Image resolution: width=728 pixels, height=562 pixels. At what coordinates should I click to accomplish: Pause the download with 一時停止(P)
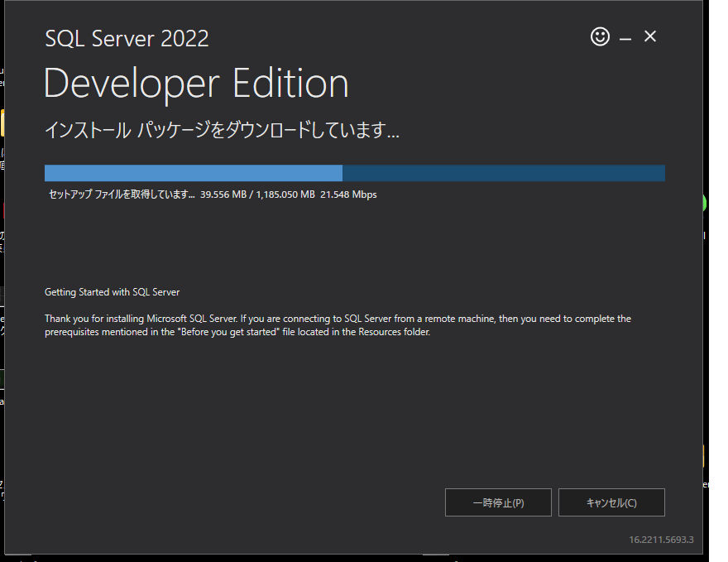(x=498, y=502)
